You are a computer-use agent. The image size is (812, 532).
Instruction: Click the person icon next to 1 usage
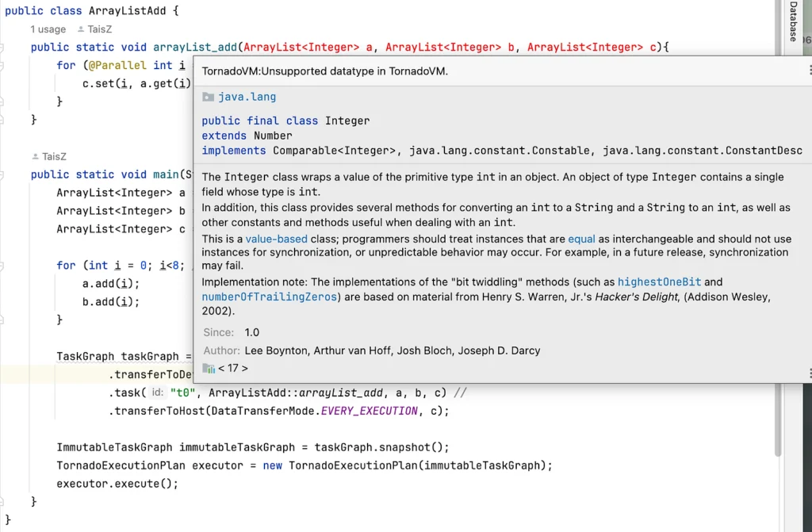(93, 29)
